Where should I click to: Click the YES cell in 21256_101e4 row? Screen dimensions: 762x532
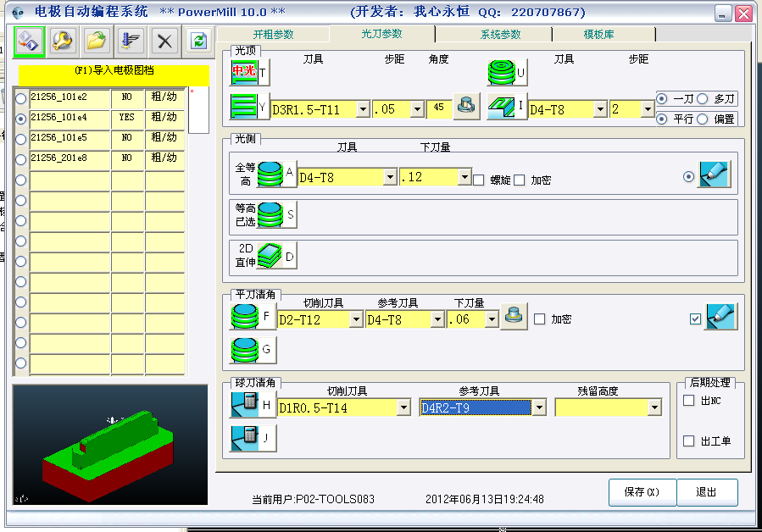pyautogui.click(x=127, y=119)
